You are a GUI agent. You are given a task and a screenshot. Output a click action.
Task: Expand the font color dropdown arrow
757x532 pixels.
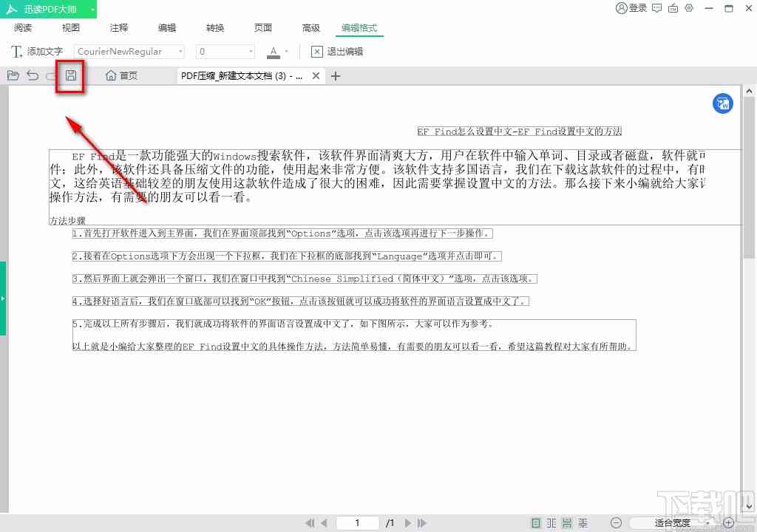coord(287,51)
